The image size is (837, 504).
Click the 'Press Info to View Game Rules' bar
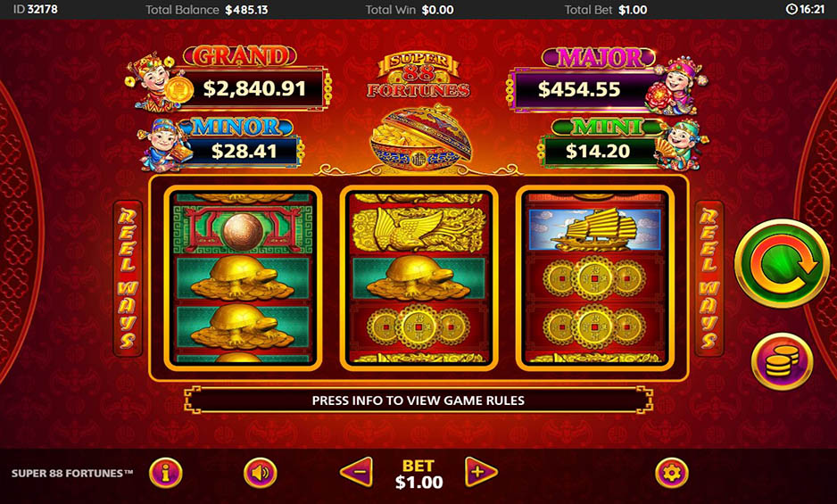tap(418, 401)
